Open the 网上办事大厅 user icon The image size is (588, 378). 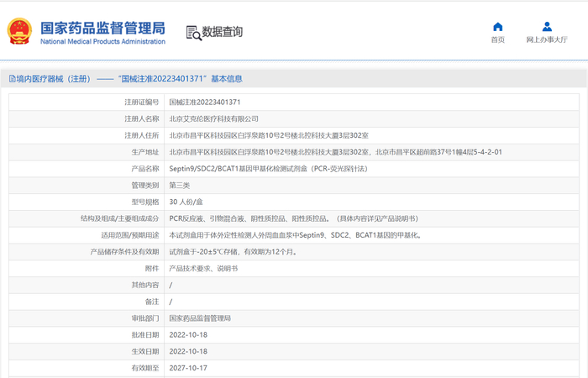[547, 27]
